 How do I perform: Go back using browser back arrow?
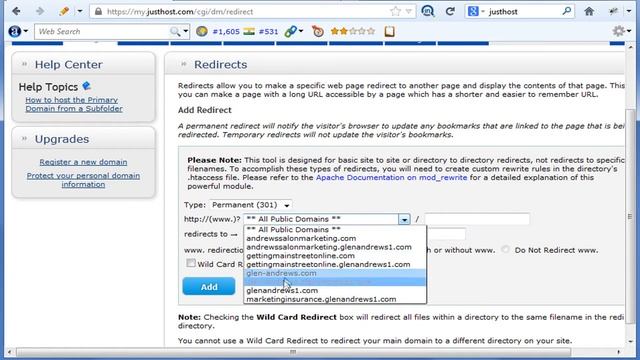[x=16, y=11]
